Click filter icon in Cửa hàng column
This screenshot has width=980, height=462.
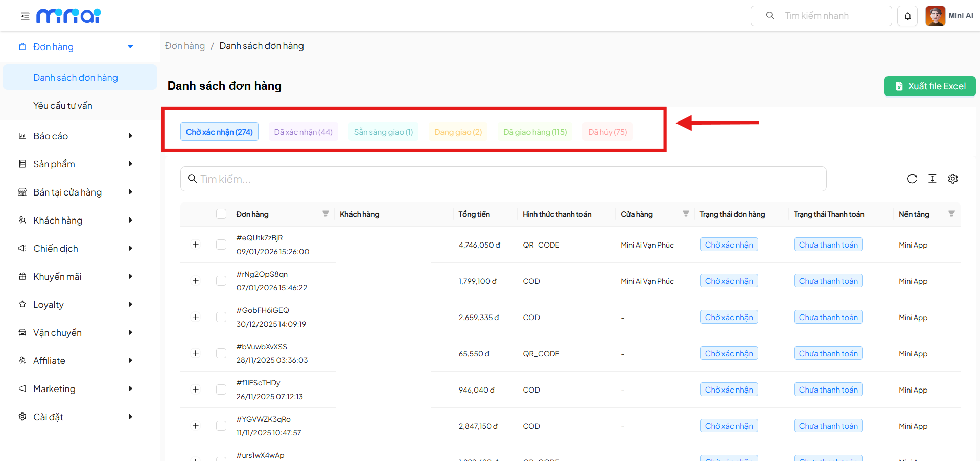[686, 214]
